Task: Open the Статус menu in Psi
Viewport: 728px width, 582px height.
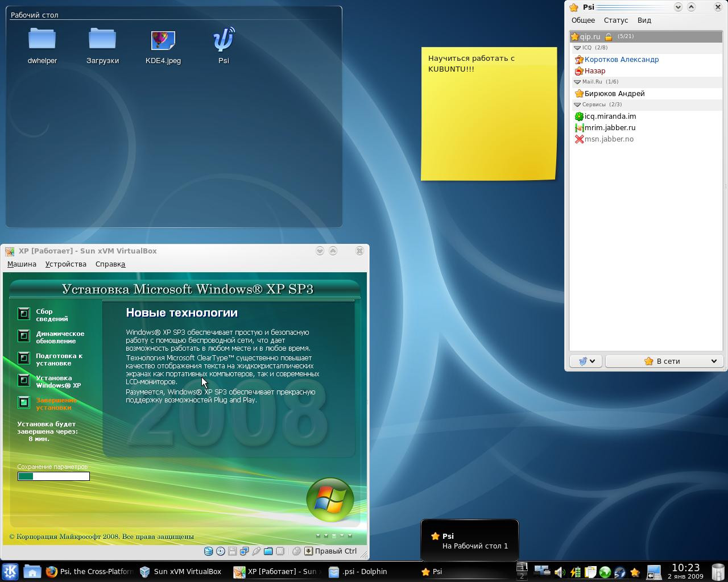Action: [616, 20]
